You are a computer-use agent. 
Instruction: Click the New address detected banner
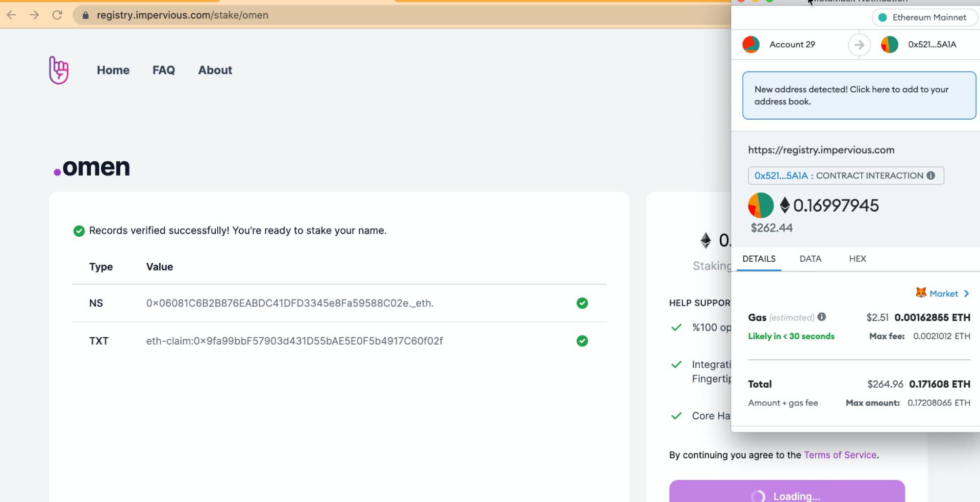pyautogui.click(x=859, y=96)
